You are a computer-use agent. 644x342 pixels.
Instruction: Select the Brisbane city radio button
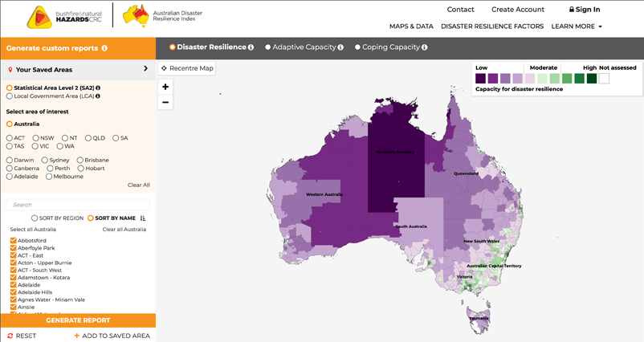(79, 160)
